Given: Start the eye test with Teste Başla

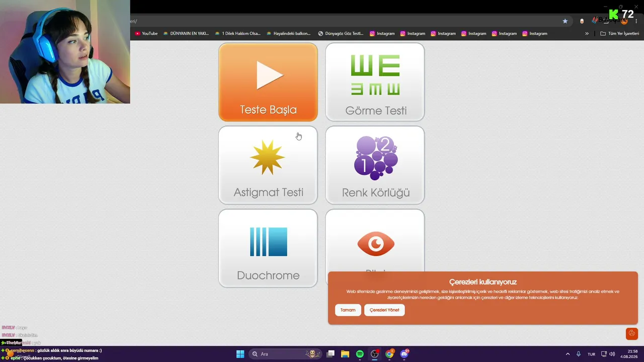Looking at the screenshot, I should pyautogui.click(x=268, y=82).
